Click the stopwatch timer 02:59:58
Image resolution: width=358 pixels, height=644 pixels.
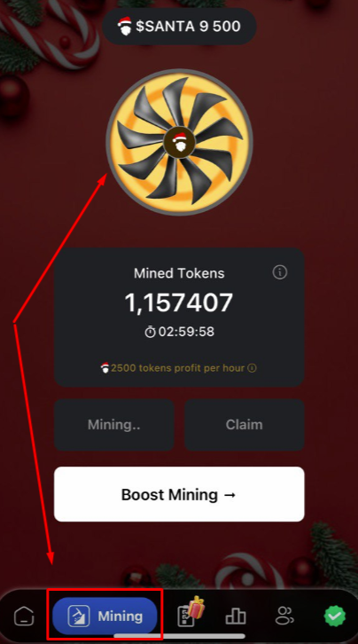[179, 332]
